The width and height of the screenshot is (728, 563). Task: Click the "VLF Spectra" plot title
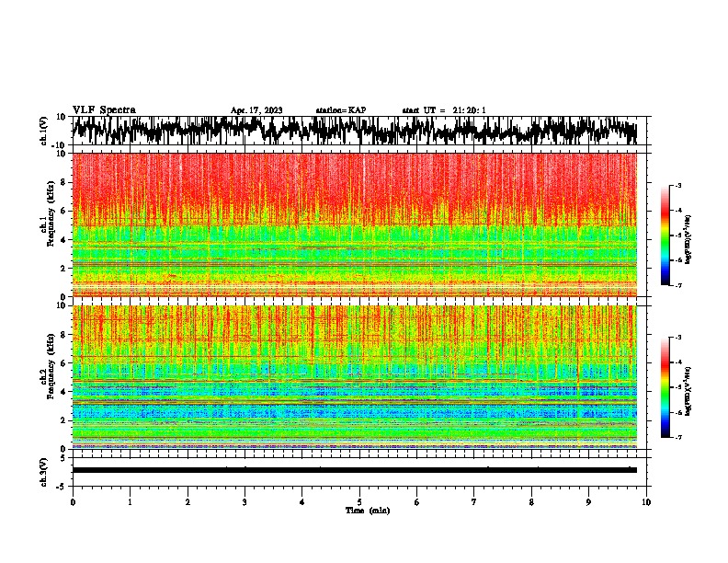point(104,110)
